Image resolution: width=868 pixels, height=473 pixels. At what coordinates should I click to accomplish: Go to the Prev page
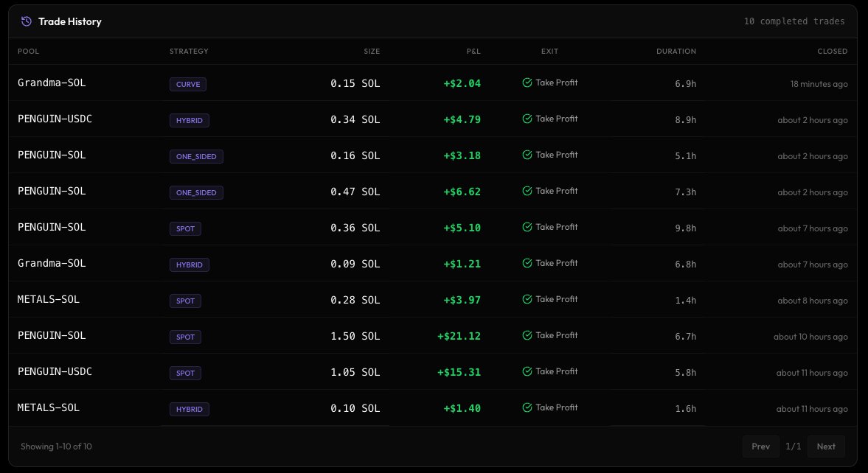click(760, 446)
